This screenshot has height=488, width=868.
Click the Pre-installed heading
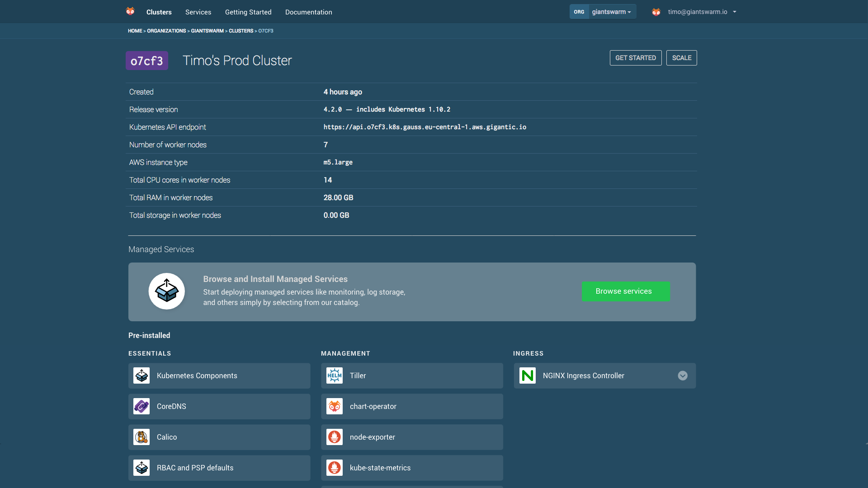pyautogui.click(x=149, y=335)
